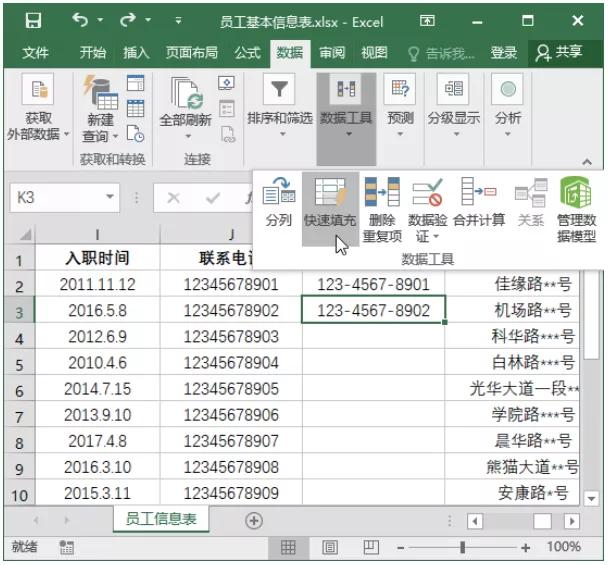Click 删除重复项 remove duplicates icon

tap(382, 209)
